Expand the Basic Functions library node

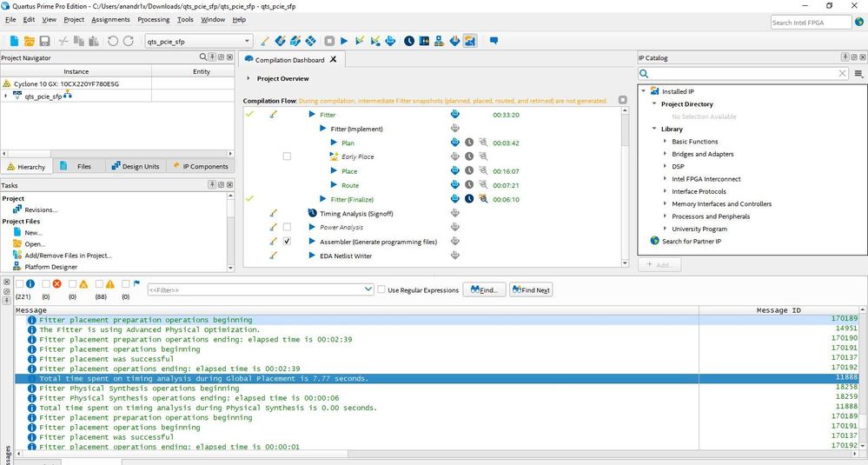665,141
